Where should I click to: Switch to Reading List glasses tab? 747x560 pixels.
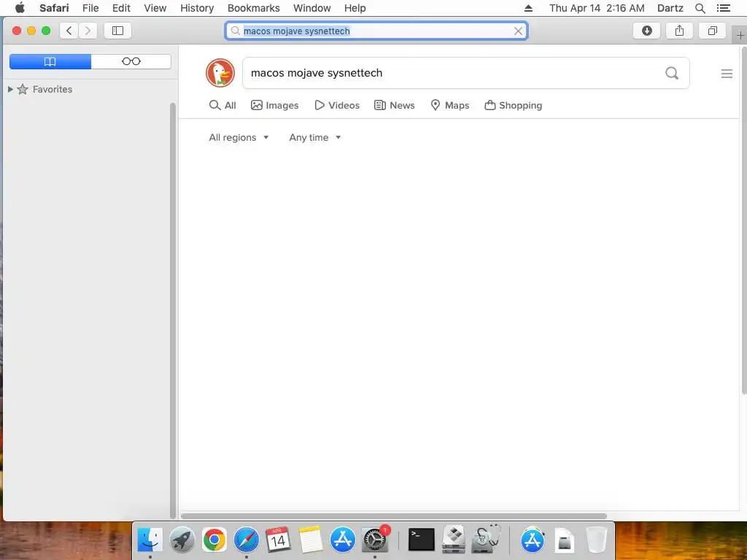point(131,61)
